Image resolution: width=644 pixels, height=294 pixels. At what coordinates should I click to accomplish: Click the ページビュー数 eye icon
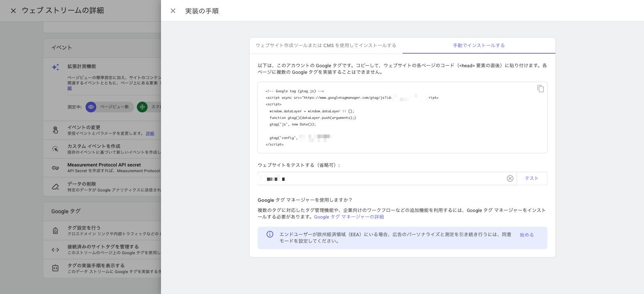coord(91,107)
